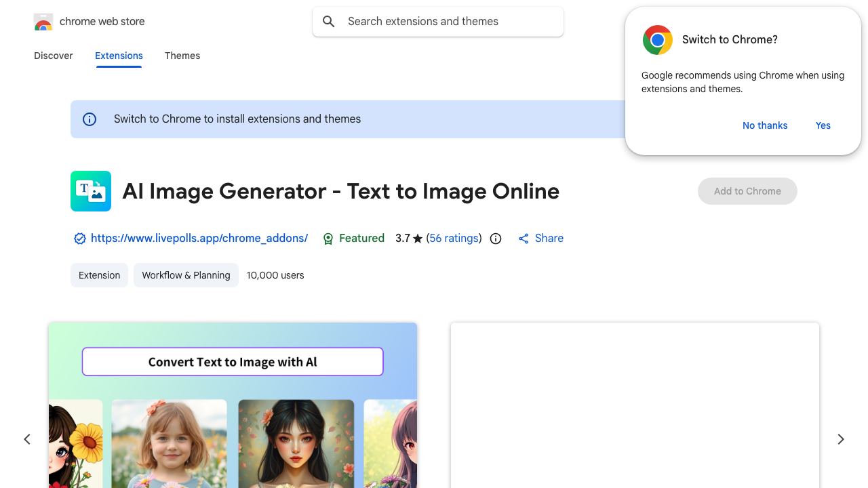Click the Chrome Web Store logo icon
The height and width of the screenshot is (488, 868).
[43, 22]
